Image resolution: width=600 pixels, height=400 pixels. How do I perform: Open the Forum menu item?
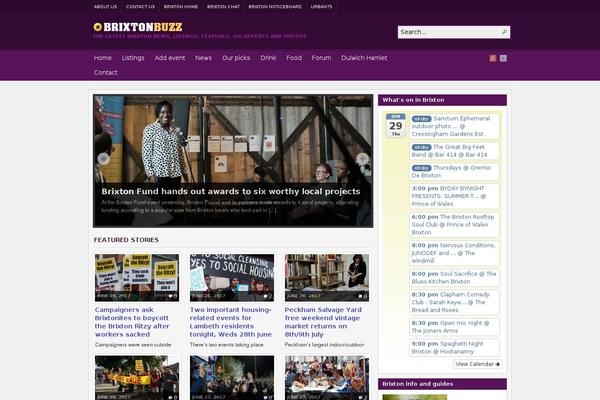[x=321, y=58]
